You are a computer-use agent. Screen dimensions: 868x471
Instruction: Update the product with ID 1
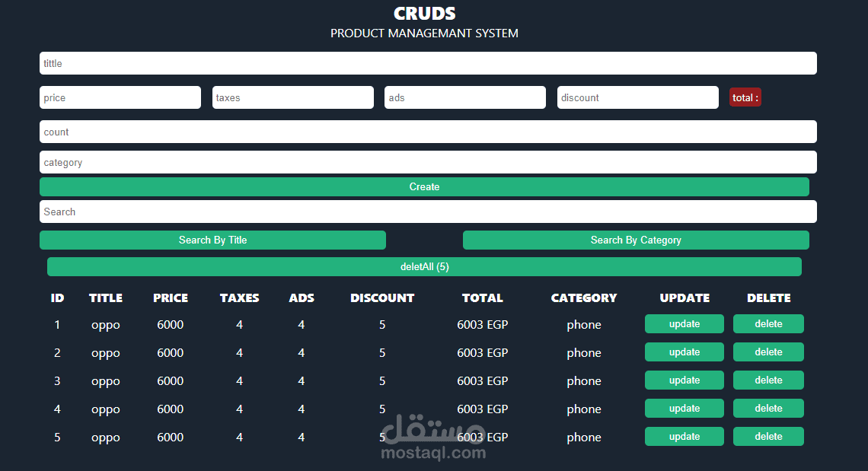[x=685, y=324]
